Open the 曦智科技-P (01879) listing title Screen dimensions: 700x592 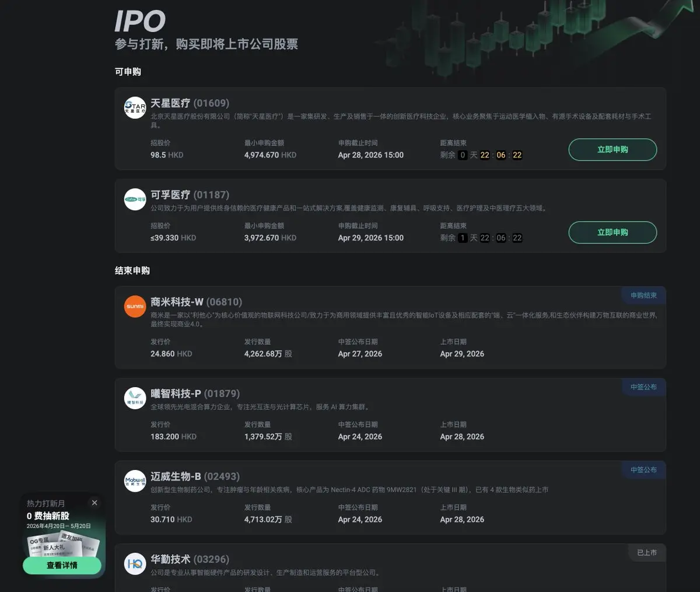(195, 393)
